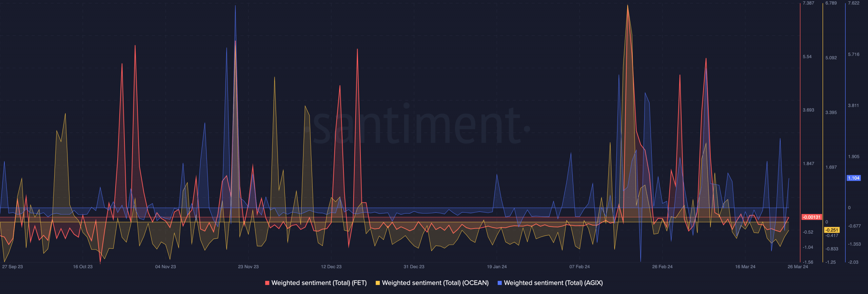The image size is (868, 294).
Task: Click the 3.811 AGIX axis tick label
Action: click(853, 105)
